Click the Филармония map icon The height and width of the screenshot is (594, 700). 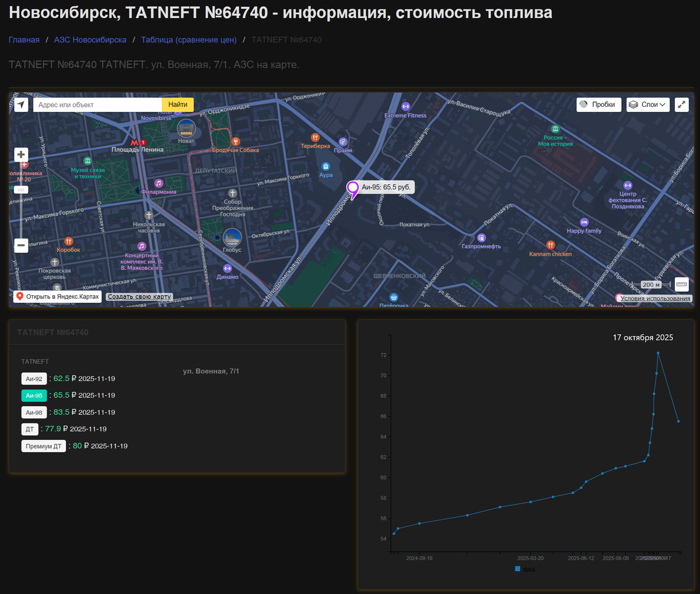158,183
